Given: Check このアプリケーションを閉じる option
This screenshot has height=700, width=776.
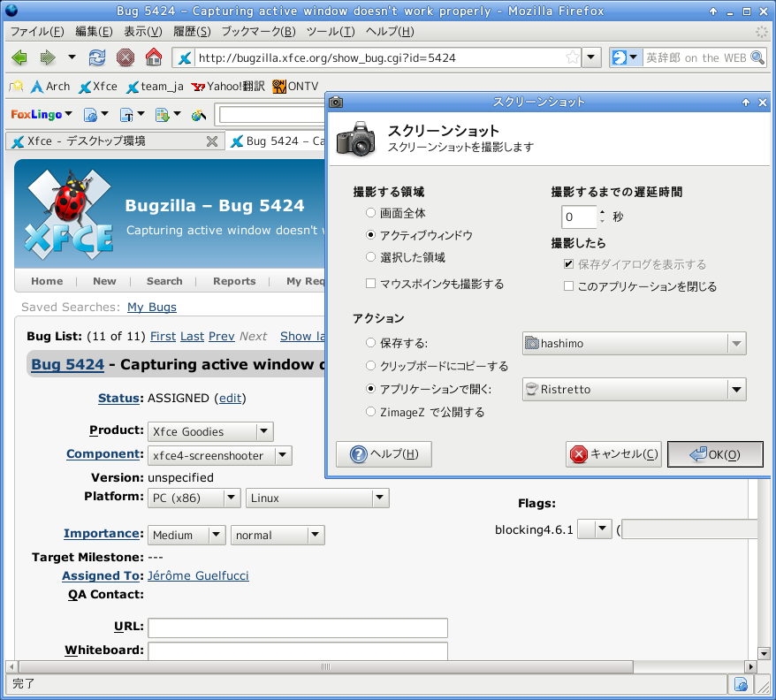Looking at the screenshot, I should (x=569, y=286).
